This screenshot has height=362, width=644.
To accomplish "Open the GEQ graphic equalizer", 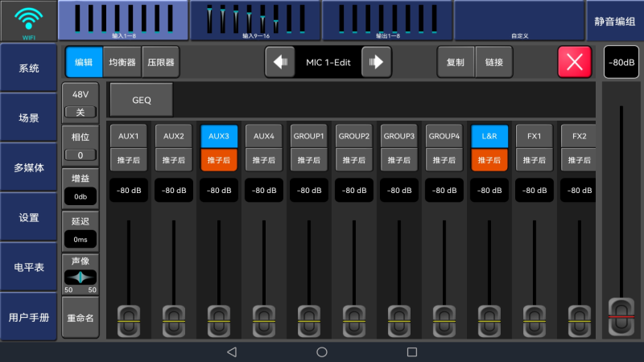I will (141, 101).
